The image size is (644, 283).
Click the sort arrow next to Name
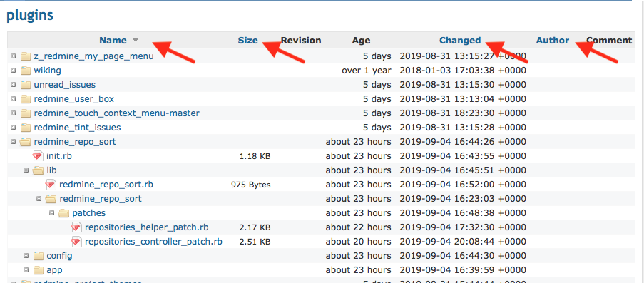[x=136, y=40]
